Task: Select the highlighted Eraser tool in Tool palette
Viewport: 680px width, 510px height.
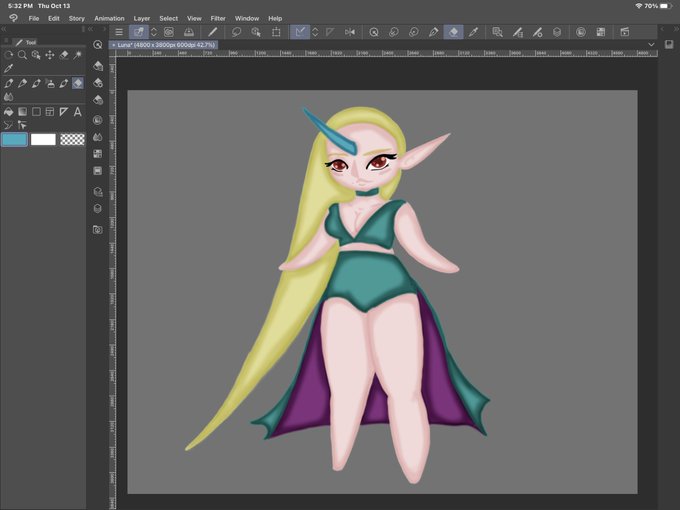Action: tap(78, 83)
